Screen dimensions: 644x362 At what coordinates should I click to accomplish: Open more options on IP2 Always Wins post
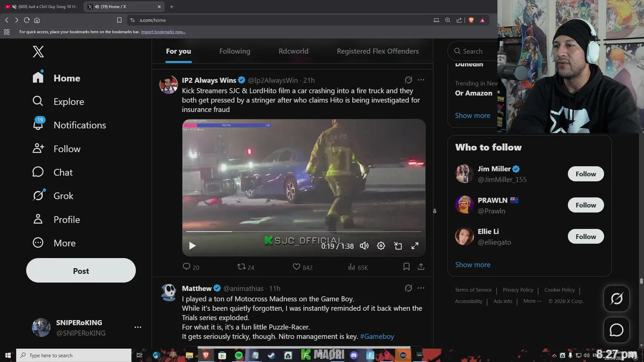click(421, 80)
